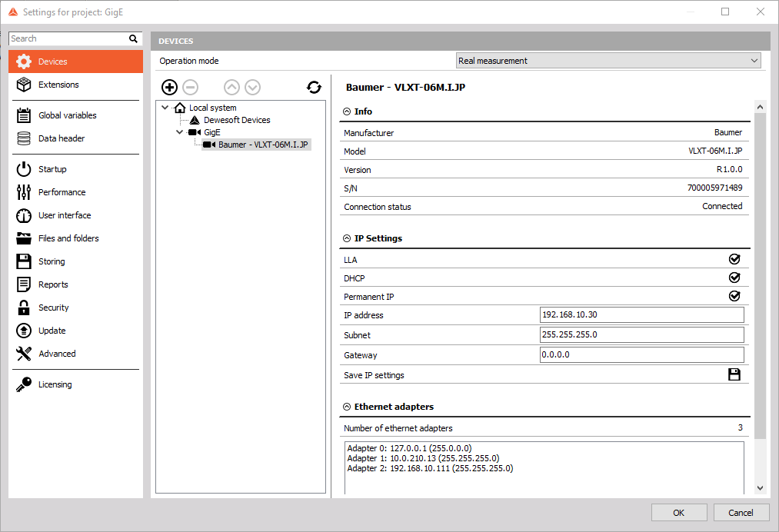
Task: Open Performance settings
Action: point(75,192)
